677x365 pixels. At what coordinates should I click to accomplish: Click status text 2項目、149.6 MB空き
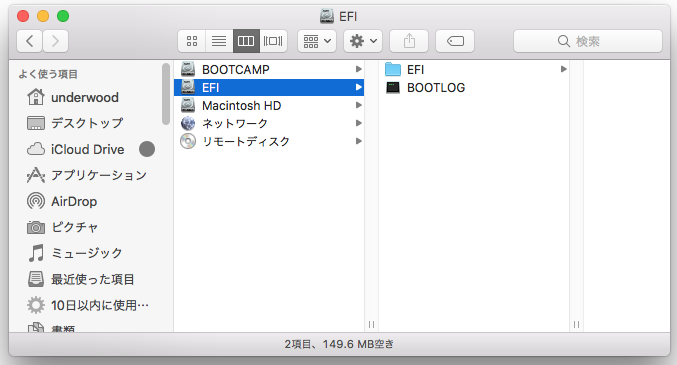point(339,344)
